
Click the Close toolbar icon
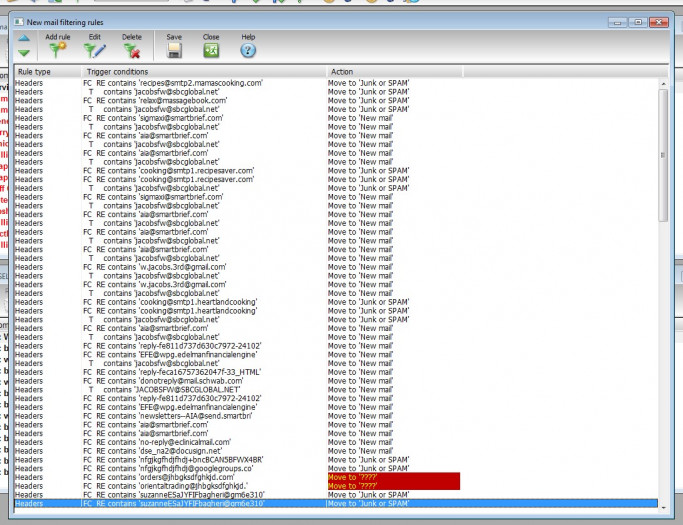[x=211, y=50]
